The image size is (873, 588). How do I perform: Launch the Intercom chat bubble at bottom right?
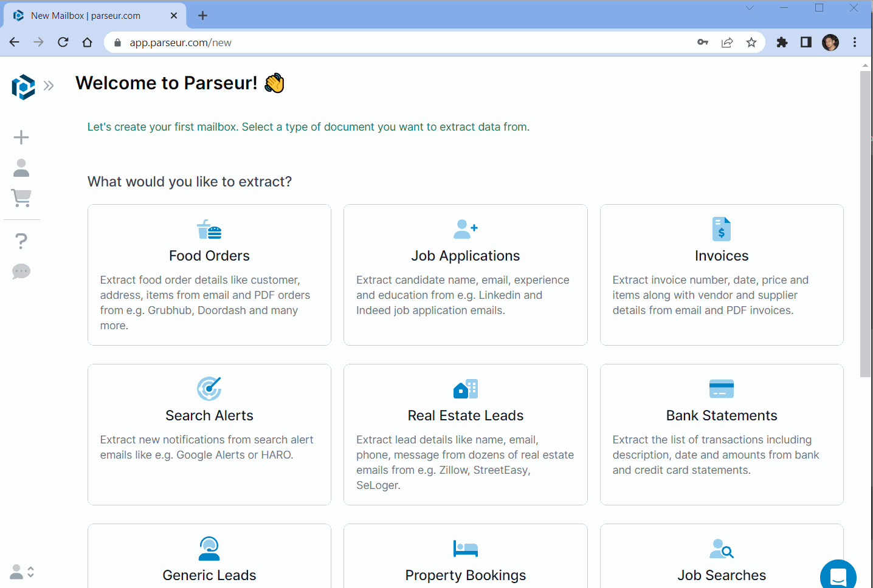point(838,574)
